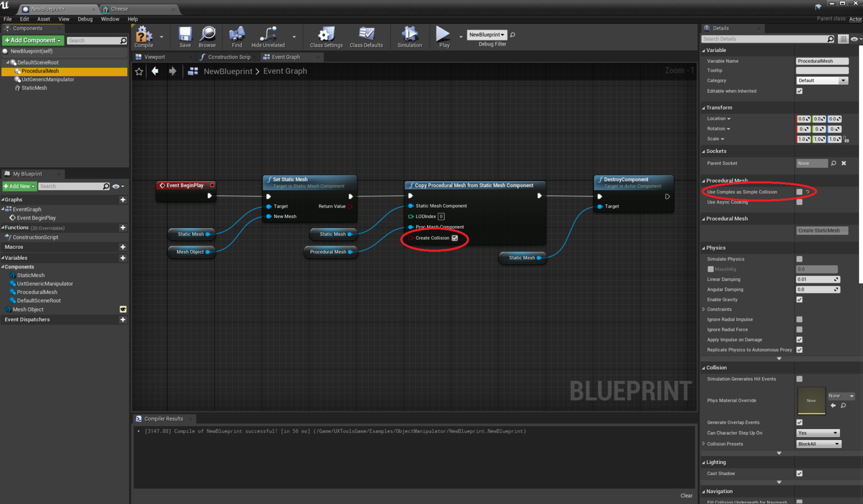The width and height of the screenshot is (863, 504).
Task: Enable Simulate Physics
Action: point(799,259)
